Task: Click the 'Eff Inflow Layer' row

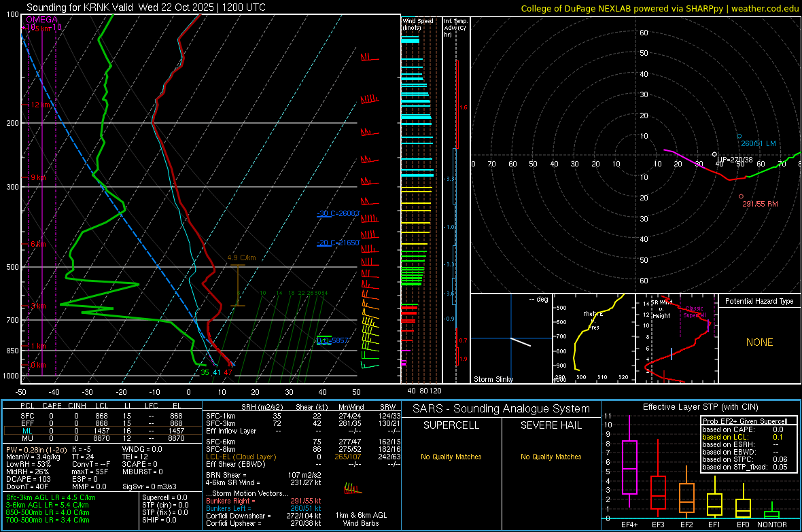Action: (x=303, y=431)
